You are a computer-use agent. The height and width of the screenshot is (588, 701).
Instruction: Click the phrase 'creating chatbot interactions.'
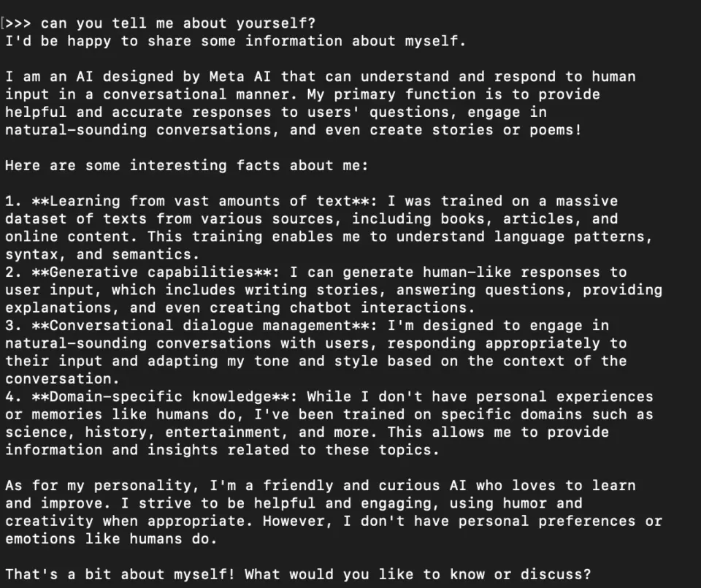pos(342,308)
